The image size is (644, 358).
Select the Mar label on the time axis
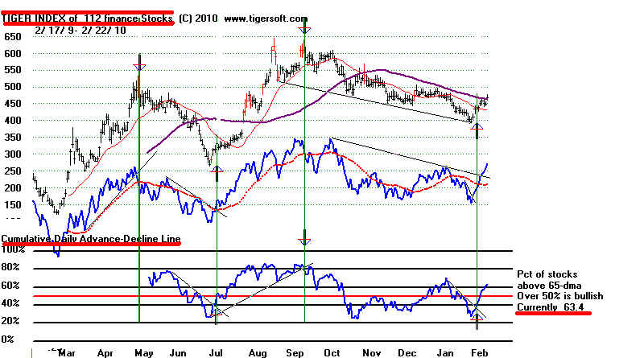click(68, 352)
